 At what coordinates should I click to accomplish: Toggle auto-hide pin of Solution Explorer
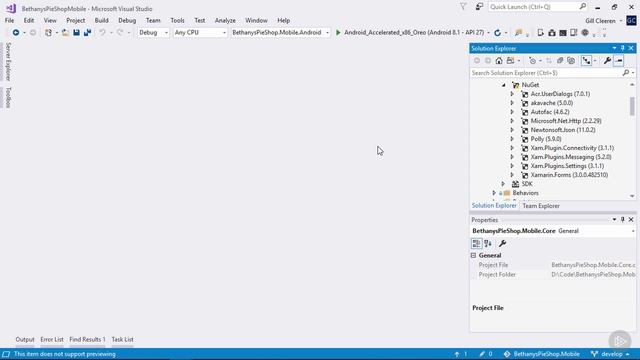point(622,49)
